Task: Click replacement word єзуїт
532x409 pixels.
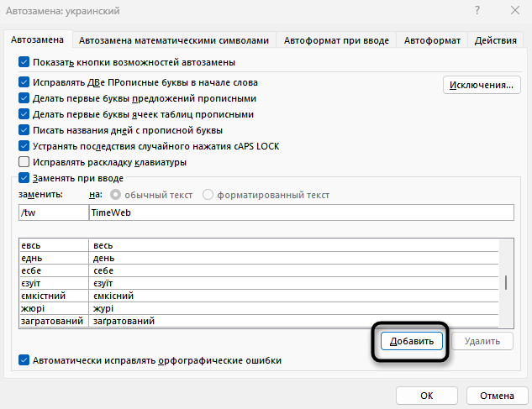Action: tap(103, 283)
